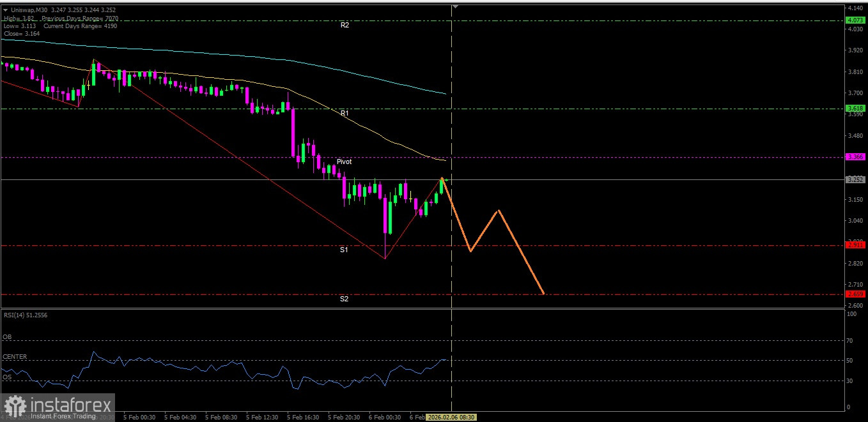Image resolution: width=868 pixels, height=422 pixels.
Task: Click the 3.480 price scale value
Action: pyautogui.click(x=856, y=136)
